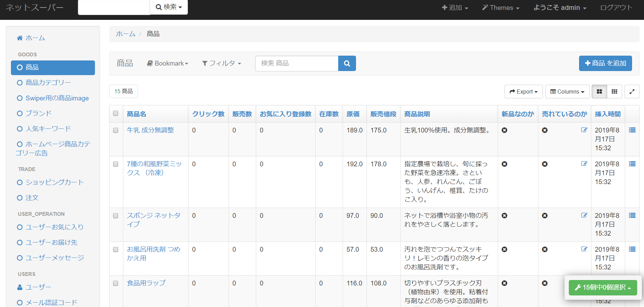Open the details icon for 7種の和風野菜ミックス row
The width and height of the screenshot is (644, 307).
632,164
